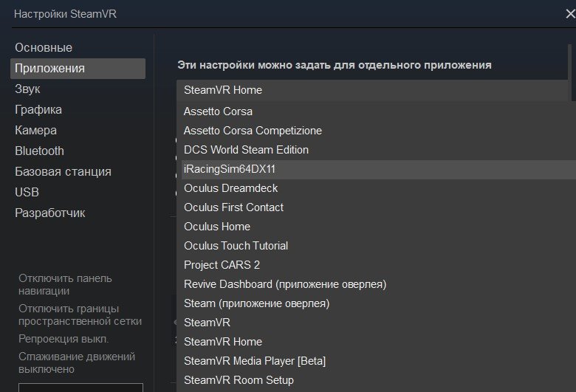Image resolution: width=576 pixels, height=392 pixels.
Task: Choose Revive Dashboard overlay application
Action: [284, 284]
